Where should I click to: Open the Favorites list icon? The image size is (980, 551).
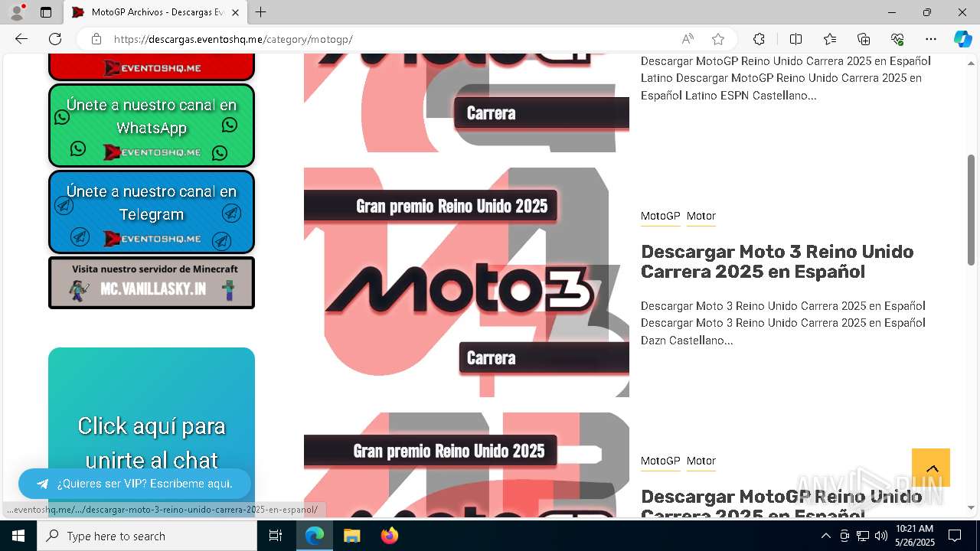[830, 39]
